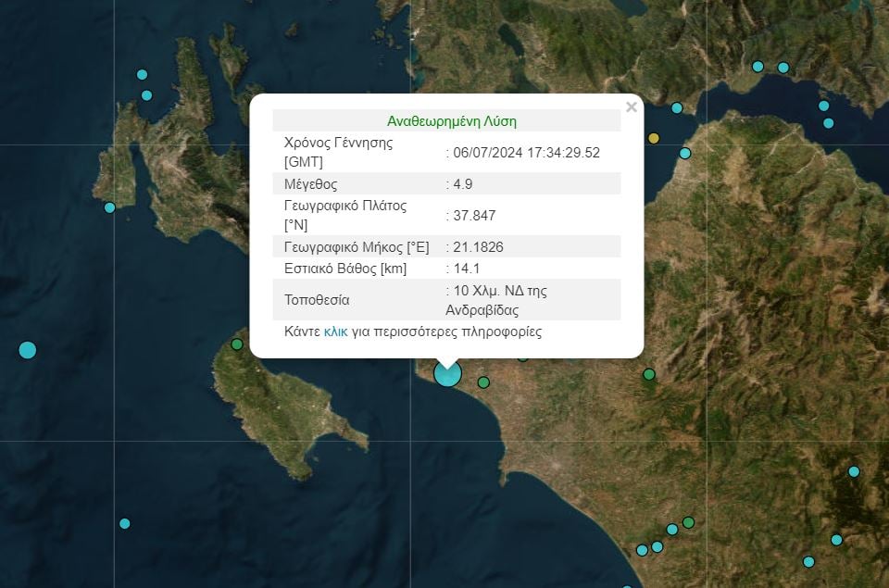
Task: Click the Μέγεθος label
Action: point(311,184)
